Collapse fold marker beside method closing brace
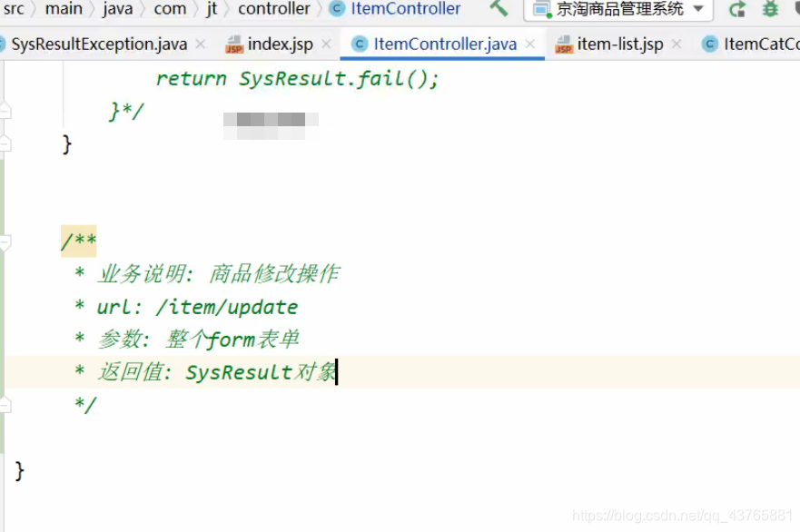 (x=5, y=143)
